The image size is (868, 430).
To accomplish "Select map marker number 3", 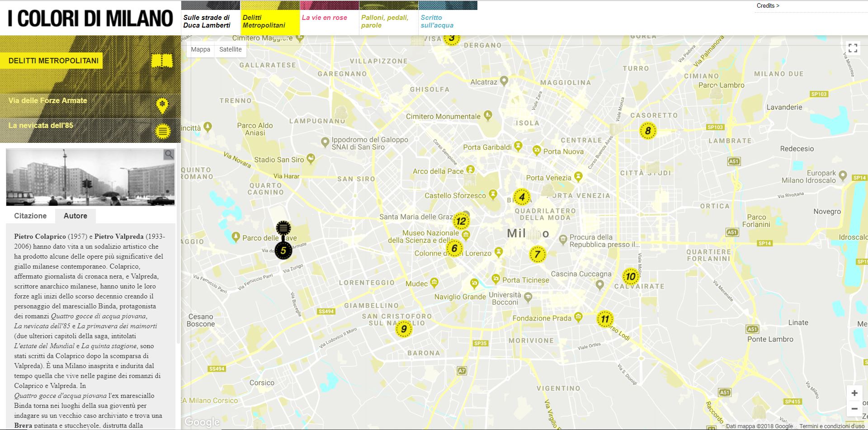I will tap(451, 38).
